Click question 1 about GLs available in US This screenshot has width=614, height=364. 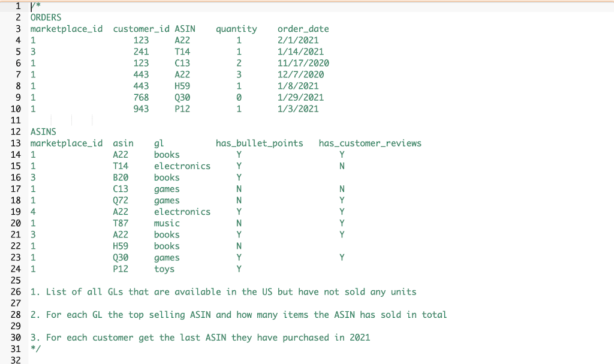coord(222,291)
